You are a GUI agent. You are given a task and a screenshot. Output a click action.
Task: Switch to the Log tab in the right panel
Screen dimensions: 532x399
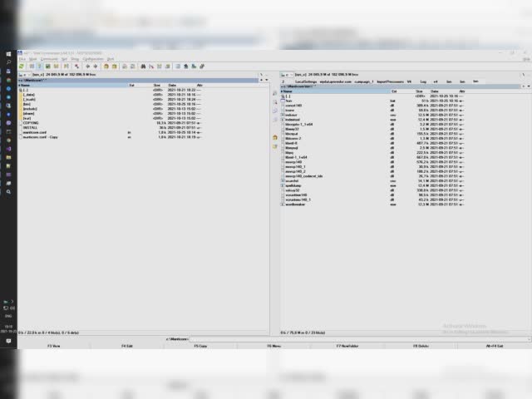tap(423, 81)
